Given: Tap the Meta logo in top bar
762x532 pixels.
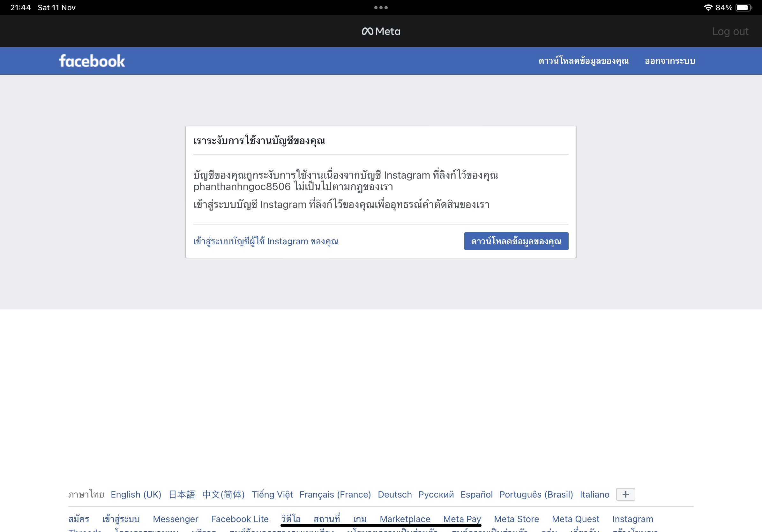Looking at the screenshot, I should 381,32.
